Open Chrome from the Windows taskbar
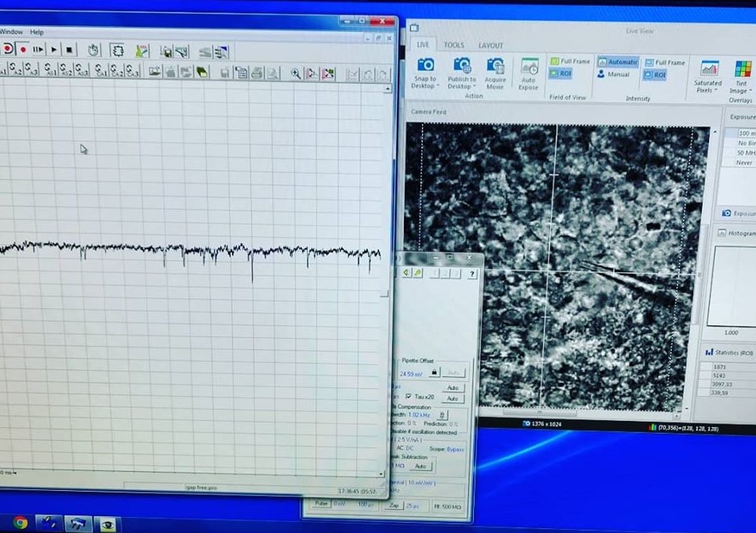The image size is (756, 533). click(20, 523)
